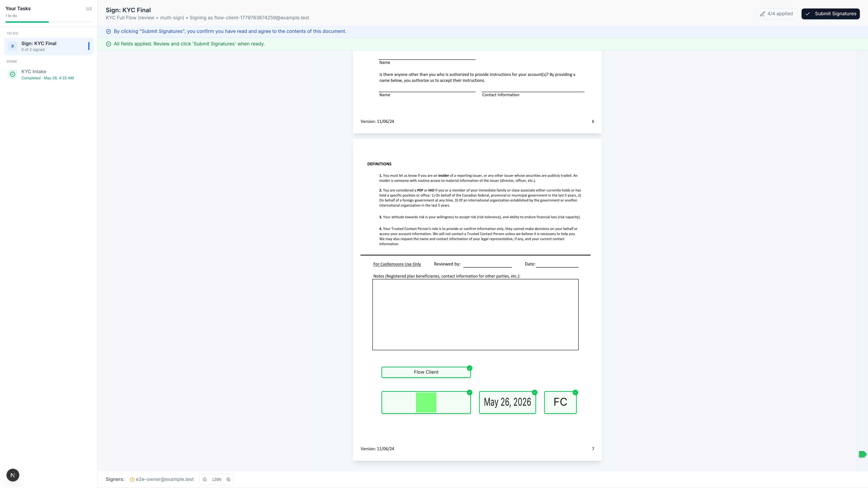Click the Submit Signatures button

[830, 14]
